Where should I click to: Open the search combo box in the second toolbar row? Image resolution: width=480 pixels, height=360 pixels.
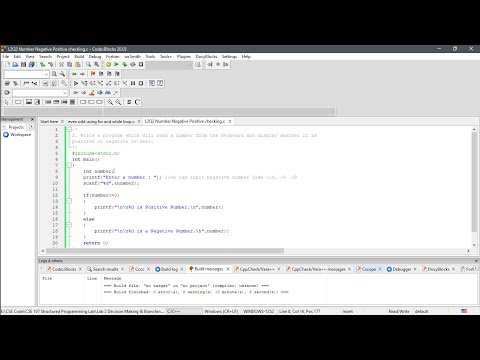pos(26,74)
